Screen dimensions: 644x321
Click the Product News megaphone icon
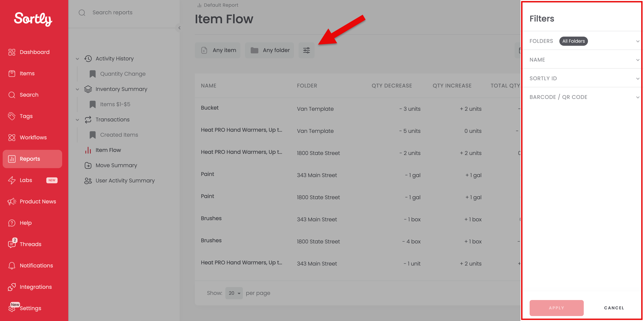[12, 201]
